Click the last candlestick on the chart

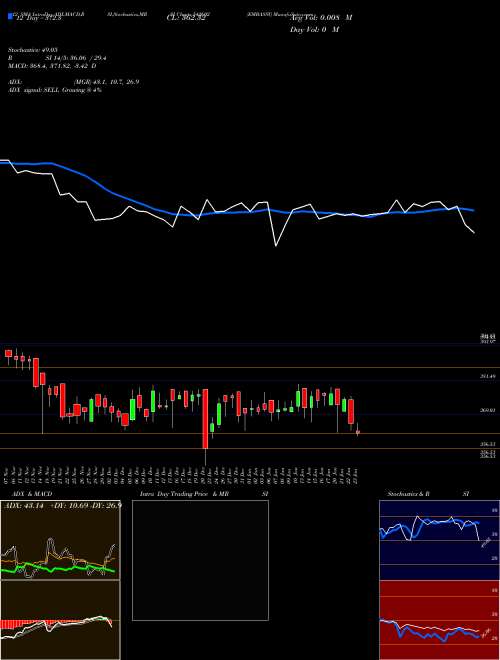358,431
